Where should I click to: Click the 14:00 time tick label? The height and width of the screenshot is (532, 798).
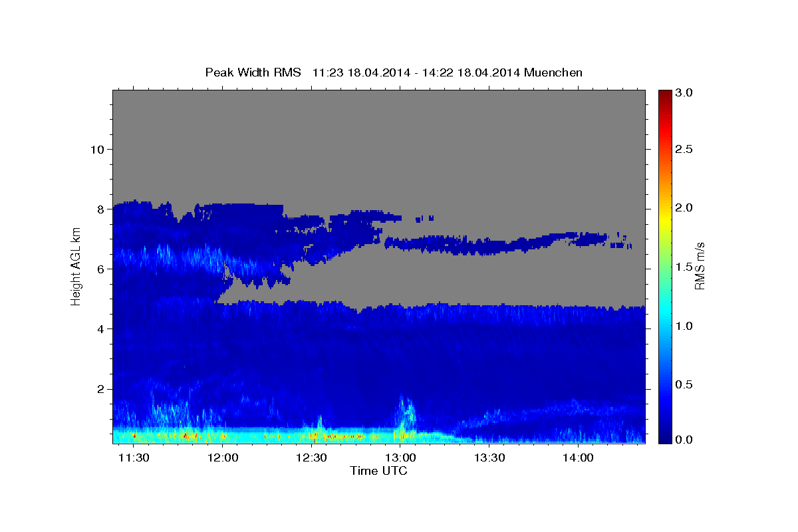coord(579,458)
